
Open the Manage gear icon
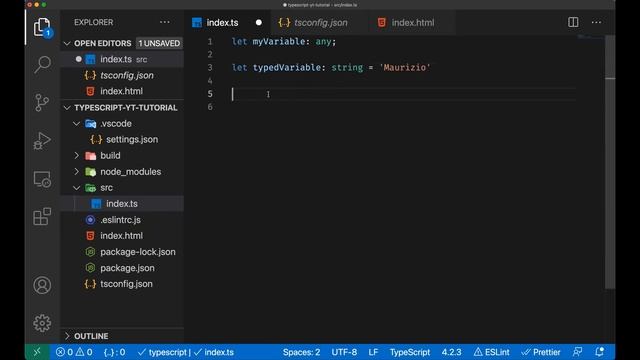(x=42, y=323)
